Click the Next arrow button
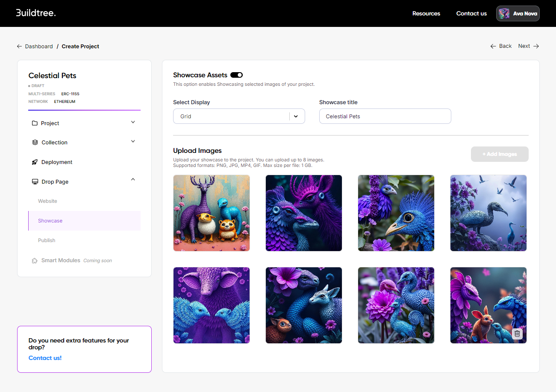Screen dimensions: 556x392 coord(528,46)
